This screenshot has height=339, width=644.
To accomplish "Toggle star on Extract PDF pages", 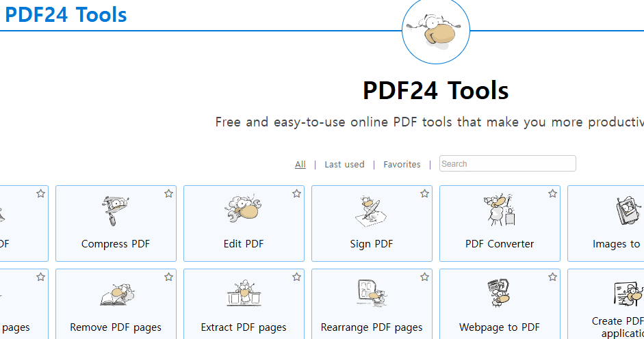I will [x=296, y=277].
